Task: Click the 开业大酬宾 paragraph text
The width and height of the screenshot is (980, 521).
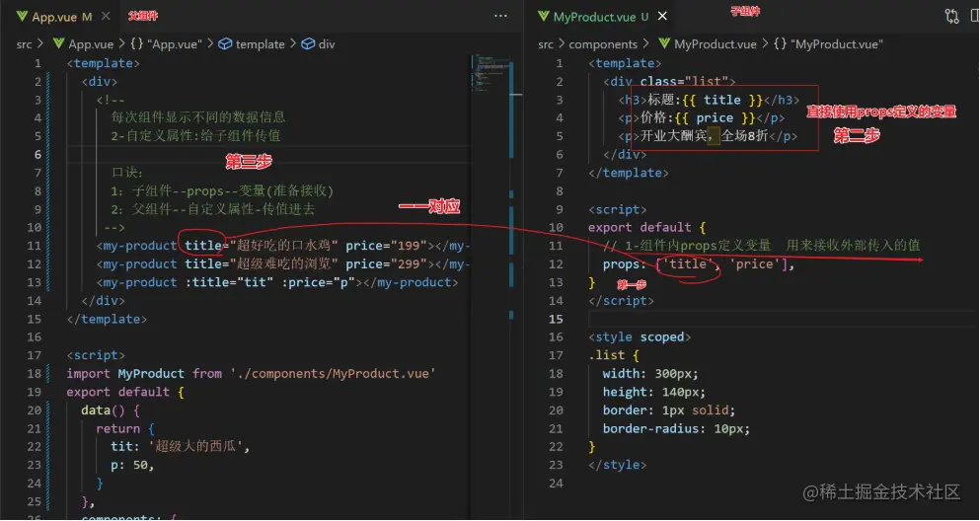Action: (x=704, y=136)
